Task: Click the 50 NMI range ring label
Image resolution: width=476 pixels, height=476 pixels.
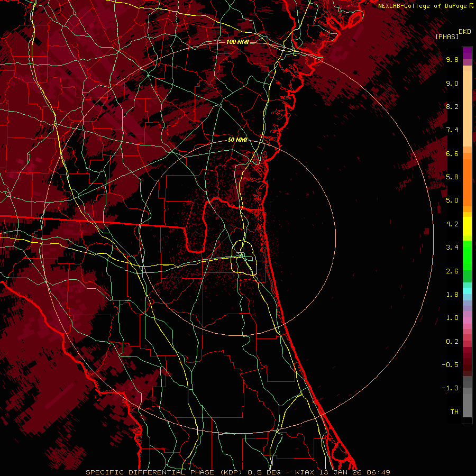Action: point(237,140)
